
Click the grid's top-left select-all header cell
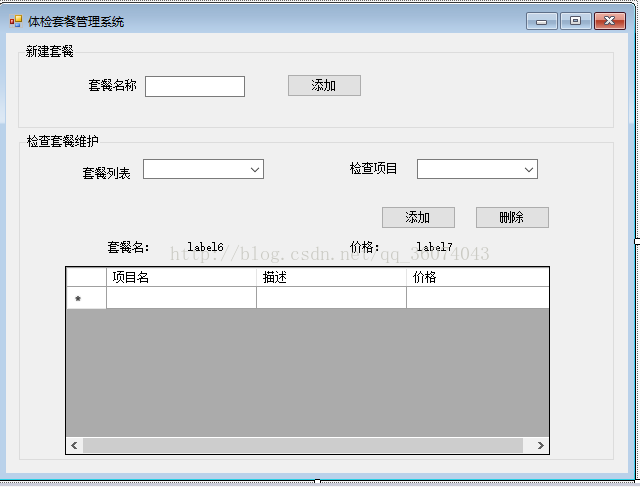(86, 277)
